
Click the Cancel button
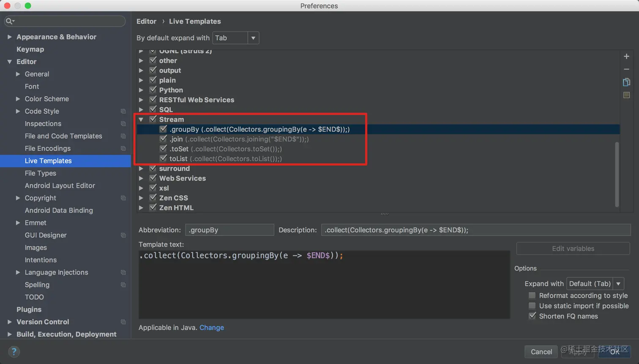(x=541, y=352)
